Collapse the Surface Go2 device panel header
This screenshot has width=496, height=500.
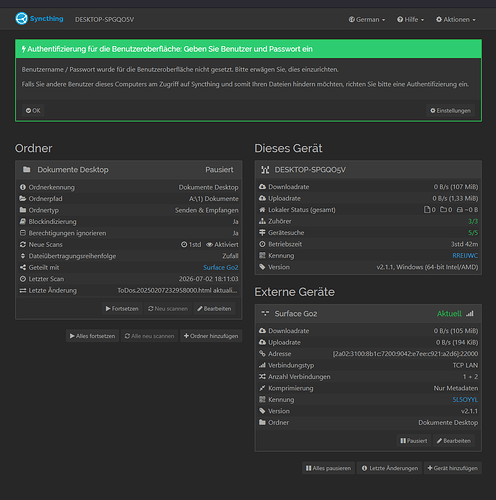(368, 314)
